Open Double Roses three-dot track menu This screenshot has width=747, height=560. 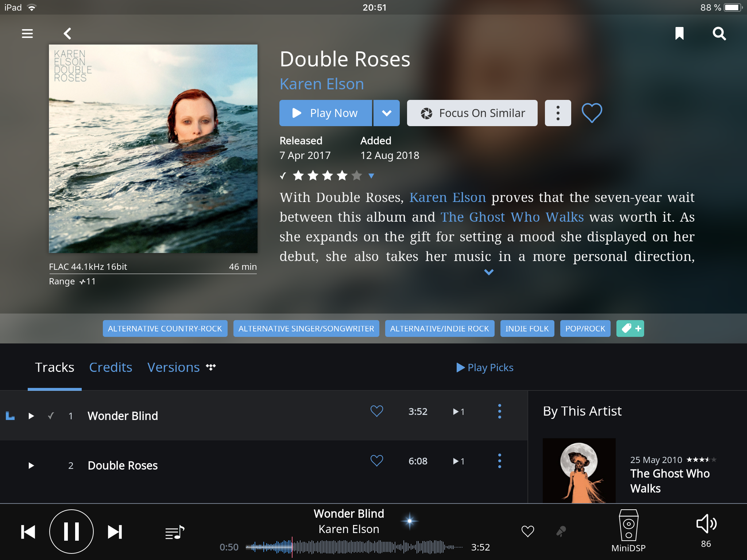coord(499,461)
